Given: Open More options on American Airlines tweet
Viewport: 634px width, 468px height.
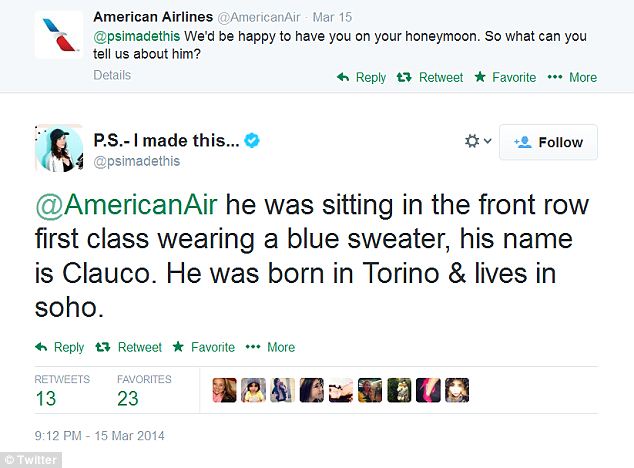Looking at the screenshot, I should click(x=574, y=77).
